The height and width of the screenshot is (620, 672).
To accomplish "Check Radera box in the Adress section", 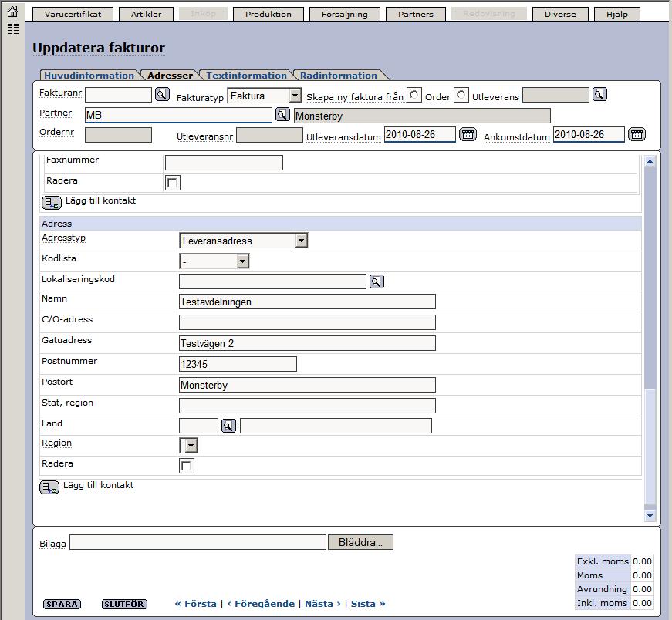I will [x=187, y=466].
